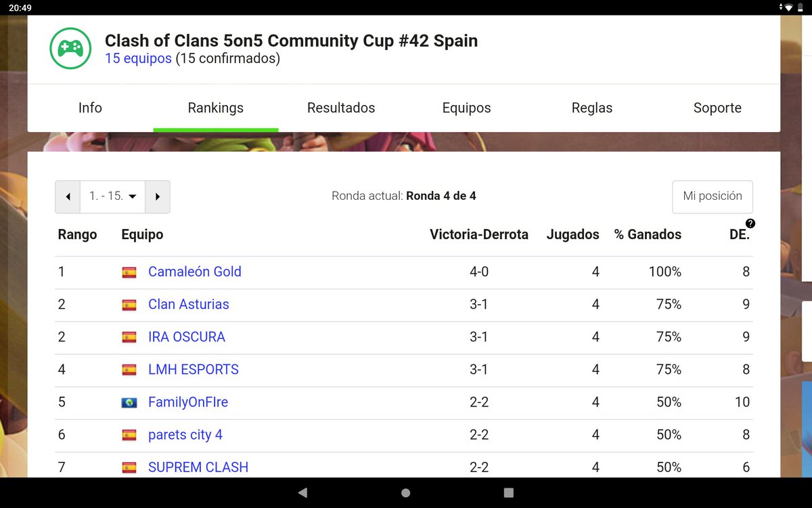
Task: Tap the recent apps square button
Action: [x=508, y=492]
